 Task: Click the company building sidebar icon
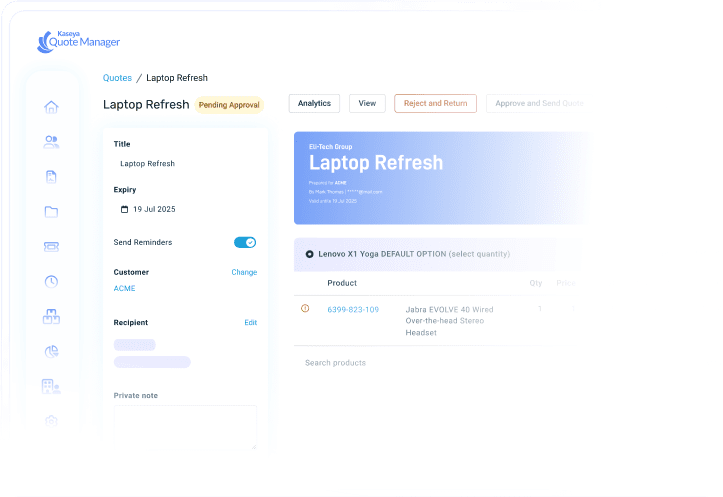[x=51, y=385]
